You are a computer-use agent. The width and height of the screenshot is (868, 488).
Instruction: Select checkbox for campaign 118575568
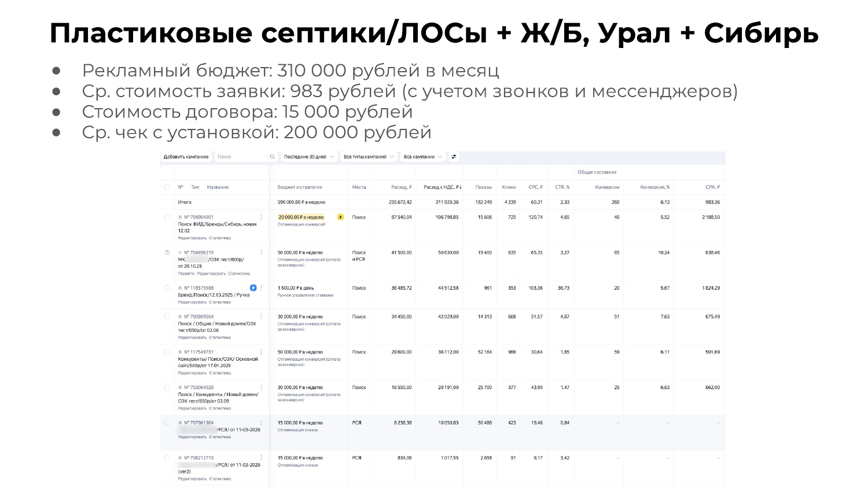[167, 288]
